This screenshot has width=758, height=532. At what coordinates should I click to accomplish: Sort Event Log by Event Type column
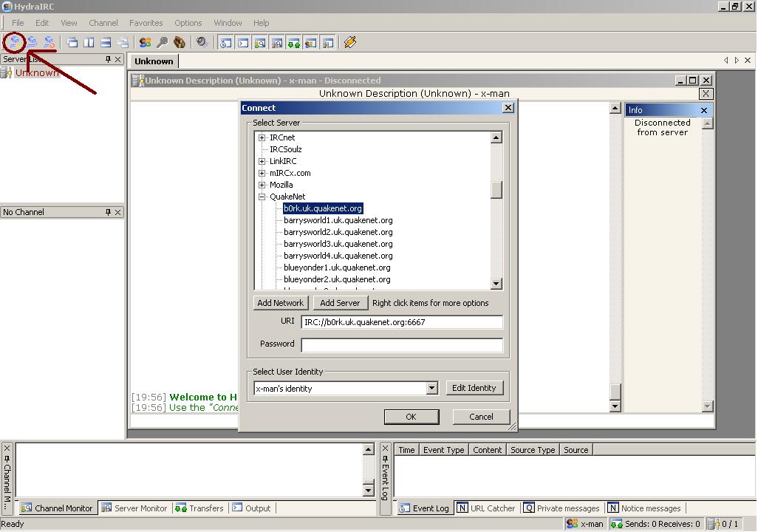click(443, 450)
